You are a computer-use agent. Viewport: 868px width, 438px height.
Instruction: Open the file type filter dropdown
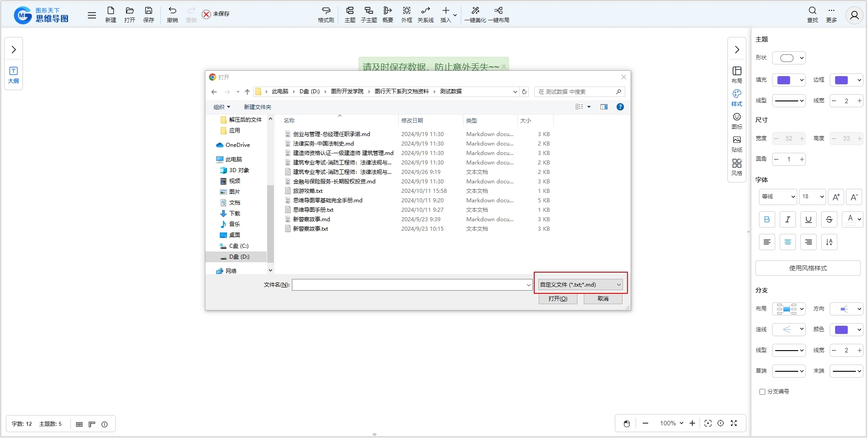pos(580,284)
